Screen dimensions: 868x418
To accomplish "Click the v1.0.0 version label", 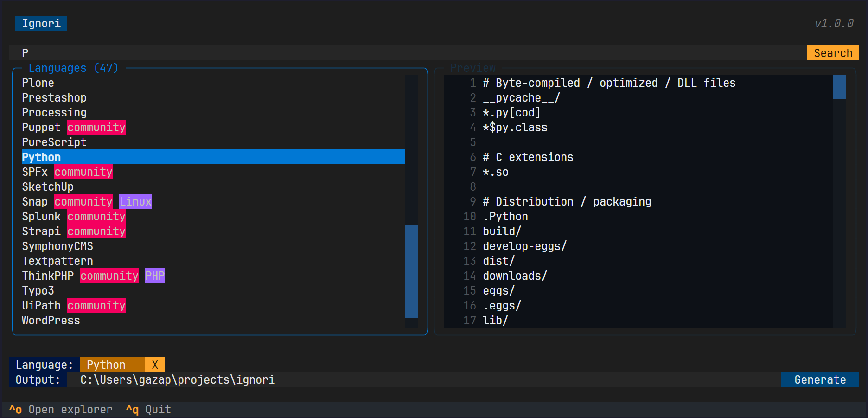I will [834, 23].
